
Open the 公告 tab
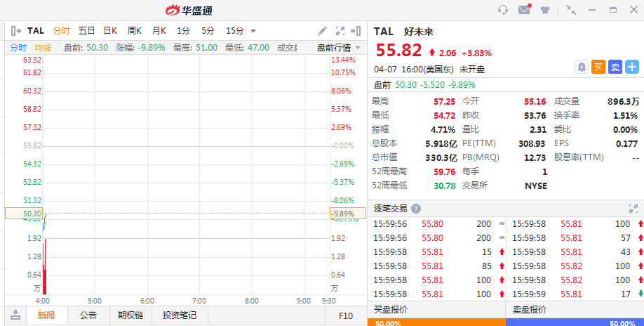88,315
